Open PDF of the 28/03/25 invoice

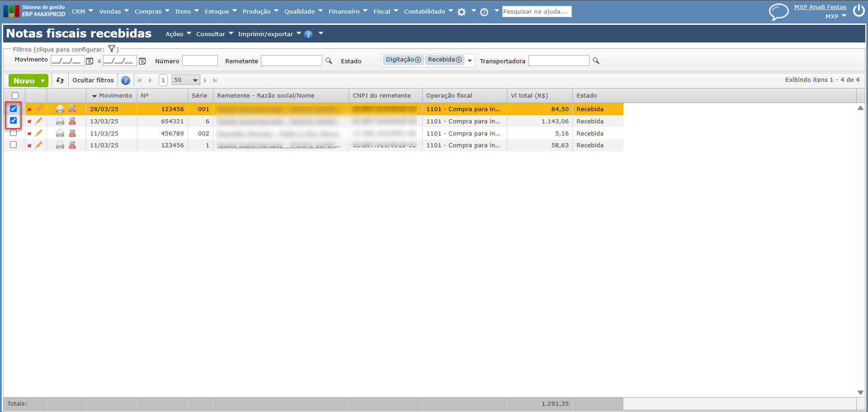tap(72, 109)
